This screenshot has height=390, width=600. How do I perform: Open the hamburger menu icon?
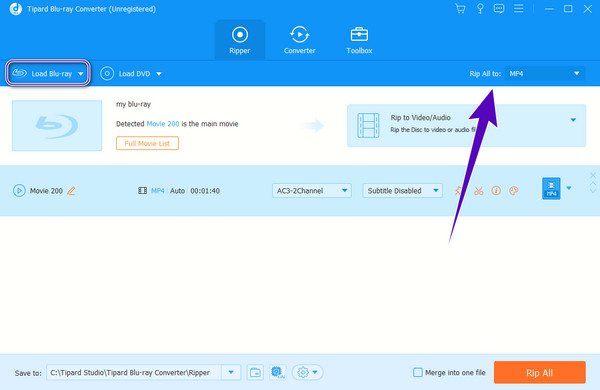point(518,8)
